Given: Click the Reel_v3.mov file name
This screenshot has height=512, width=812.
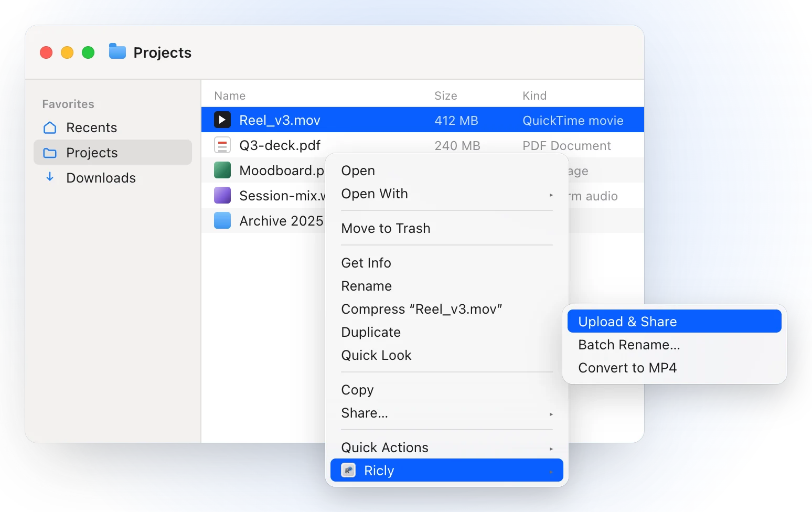Looking at the screenshot, I should pos(280,120).
